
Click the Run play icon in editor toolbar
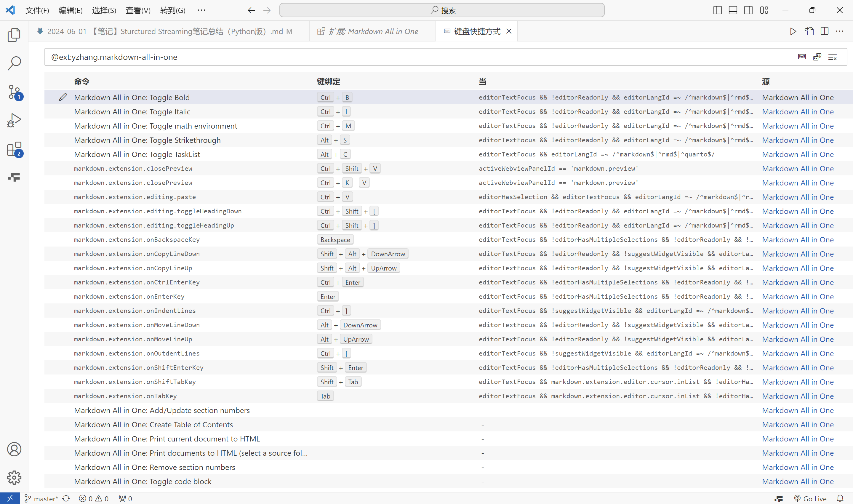(x=793, y=31)
